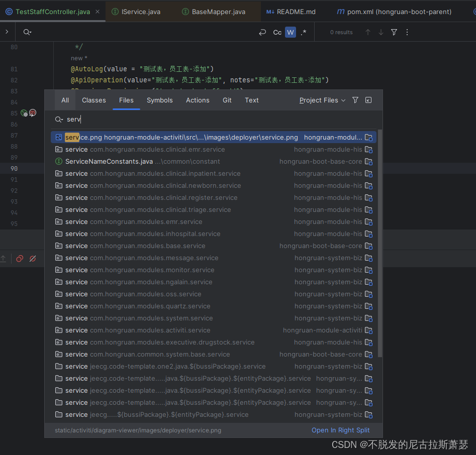Click the gutter run icon on line 85

click(x=24, y=113)
